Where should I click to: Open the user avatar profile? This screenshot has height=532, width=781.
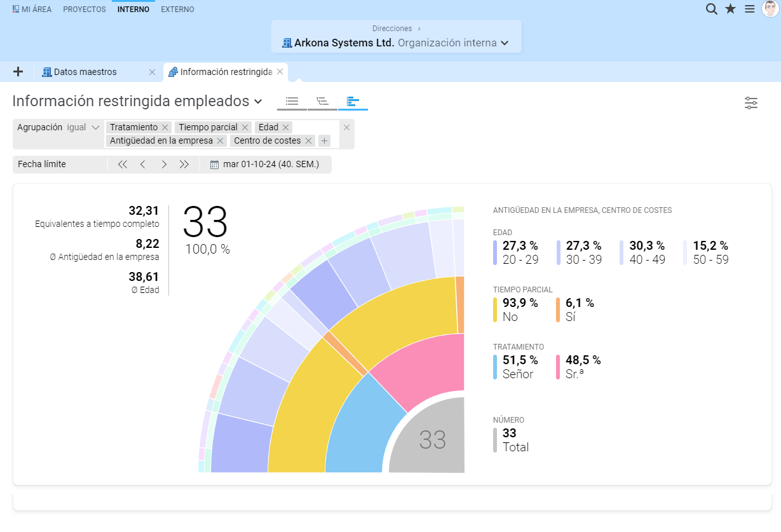coord(770,9)
